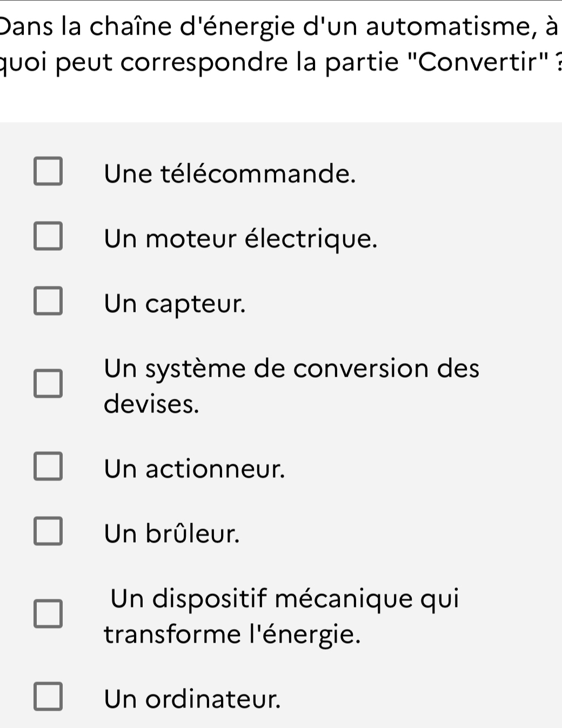Click the 'Un brûleur.' answer text

tap(172, 533)
